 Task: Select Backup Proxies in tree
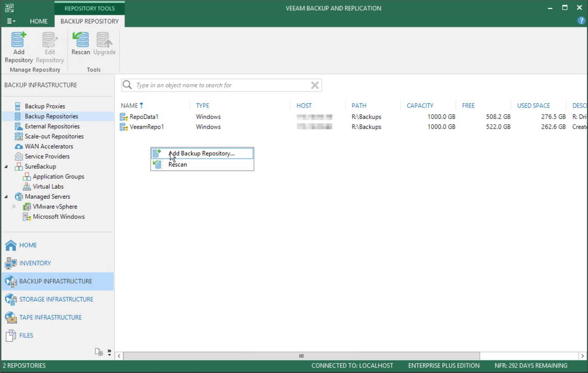[45, 106]
